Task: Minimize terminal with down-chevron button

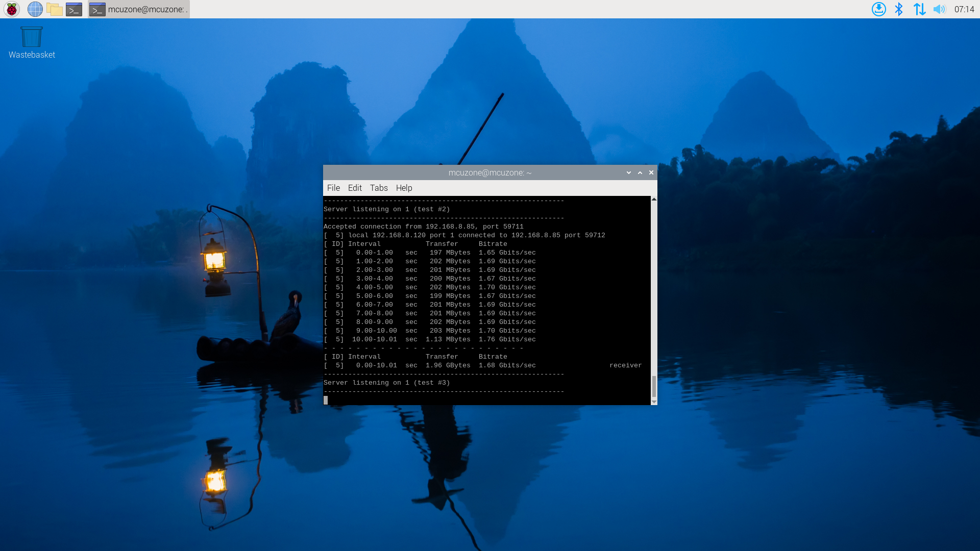Action: [629, 172]
